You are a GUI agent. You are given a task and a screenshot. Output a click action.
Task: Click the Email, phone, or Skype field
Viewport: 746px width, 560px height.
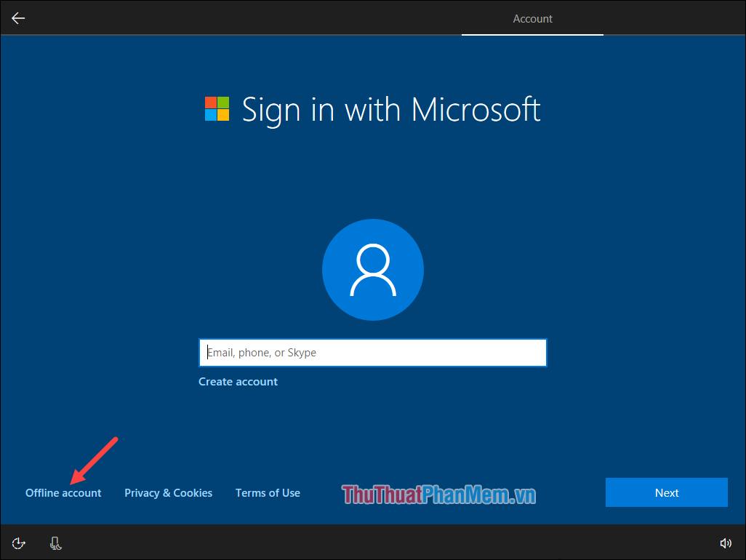click(x=372, y=352)
